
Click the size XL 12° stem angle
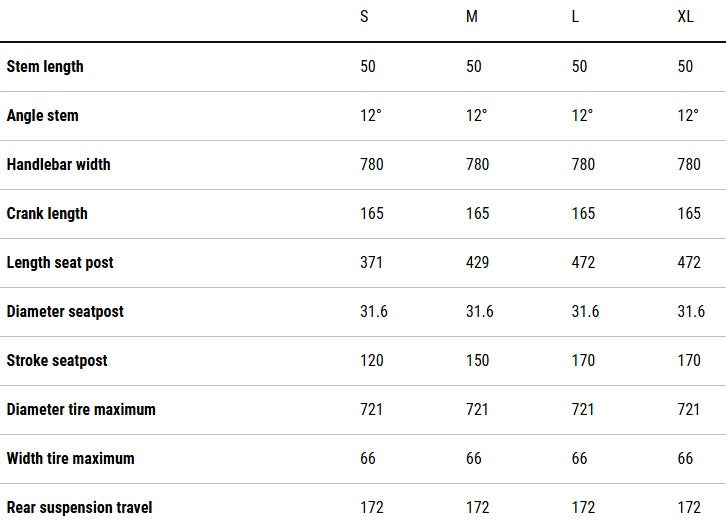[688, 116]
